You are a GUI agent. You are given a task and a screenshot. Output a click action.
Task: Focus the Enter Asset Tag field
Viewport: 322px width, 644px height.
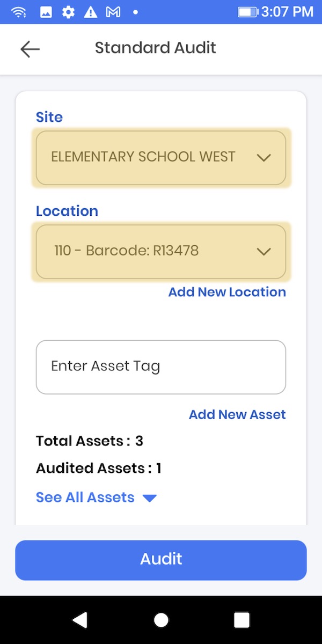(x=160, y=367)
